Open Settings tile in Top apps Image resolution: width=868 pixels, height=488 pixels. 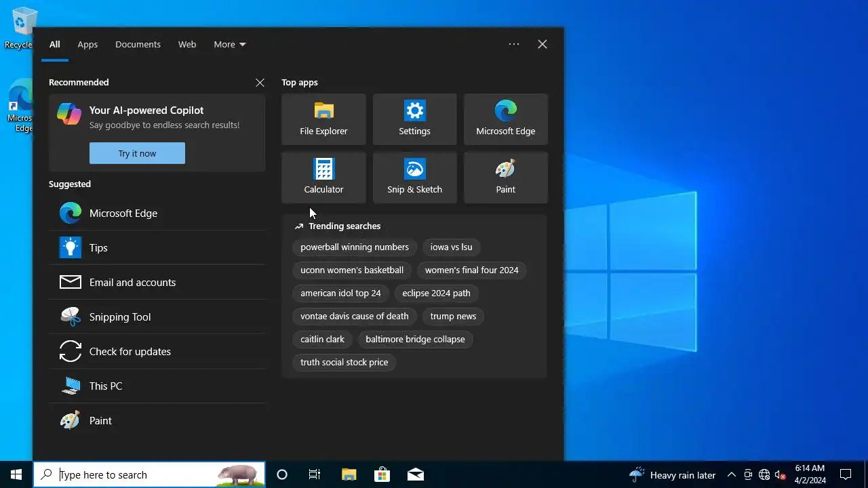click(414, 119)
